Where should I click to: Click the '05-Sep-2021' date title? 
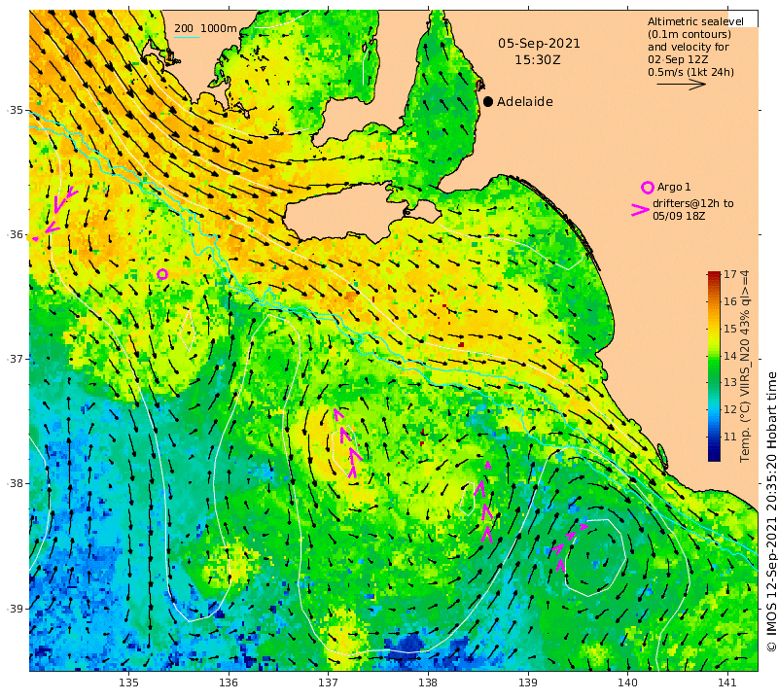539,44
